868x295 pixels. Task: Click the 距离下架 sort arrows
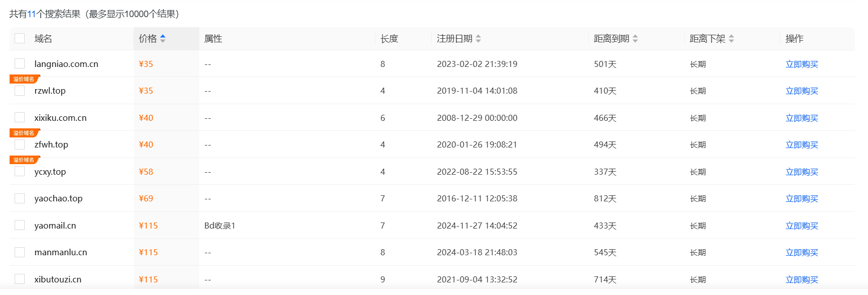click(x=731, y=39)
